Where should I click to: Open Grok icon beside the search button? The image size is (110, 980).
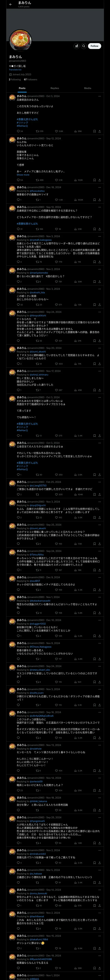point(77,46)
